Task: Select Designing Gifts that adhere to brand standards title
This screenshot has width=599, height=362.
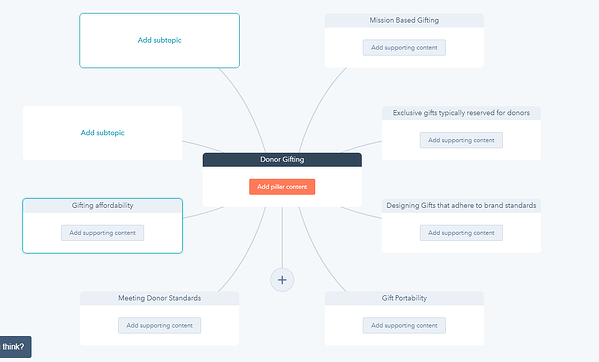Action: (461, 205)
